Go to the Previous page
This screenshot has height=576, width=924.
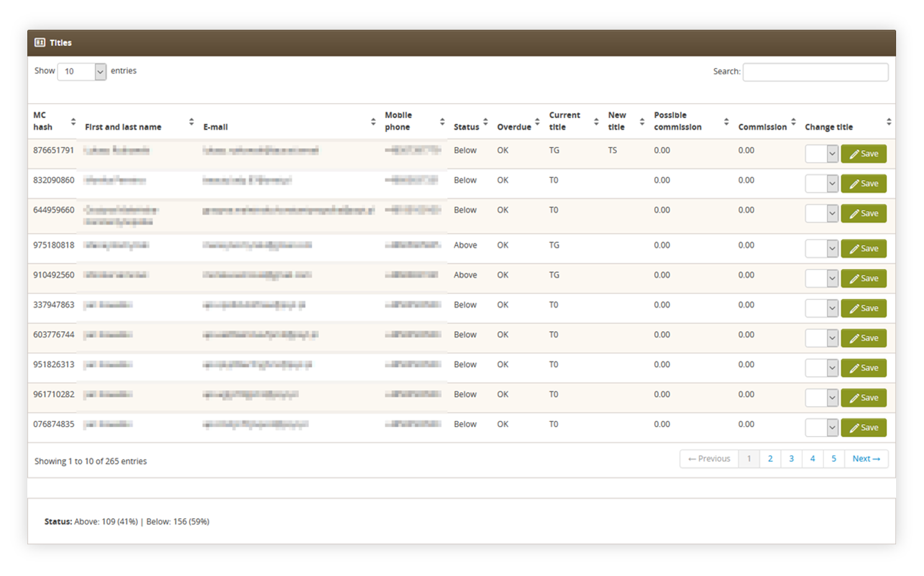pyautogui.click(x=709, y=459)
